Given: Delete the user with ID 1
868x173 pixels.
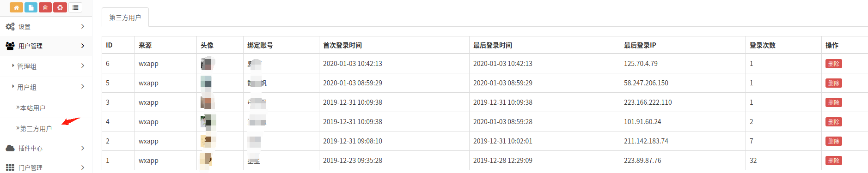Looking at the screenshot, I should (833, 161).
